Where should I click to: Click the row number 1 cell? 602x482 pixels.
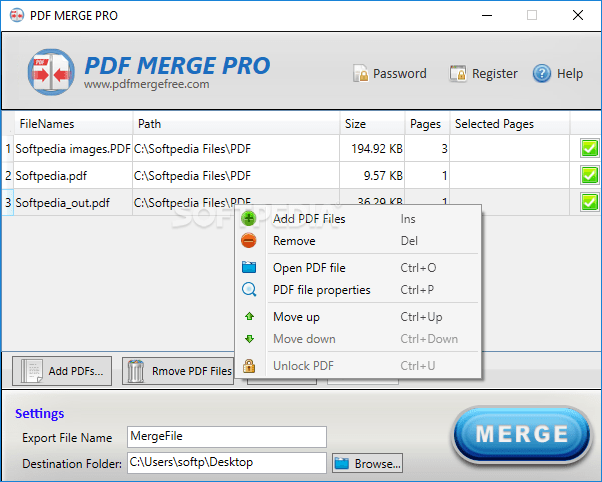click(8, 149)
